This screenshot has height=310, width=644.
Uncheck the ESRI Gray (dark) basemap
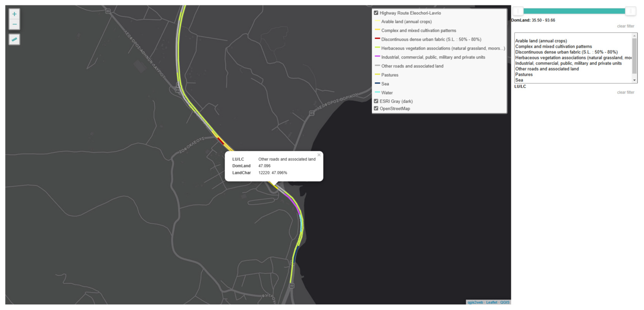[x=376, y=101]
